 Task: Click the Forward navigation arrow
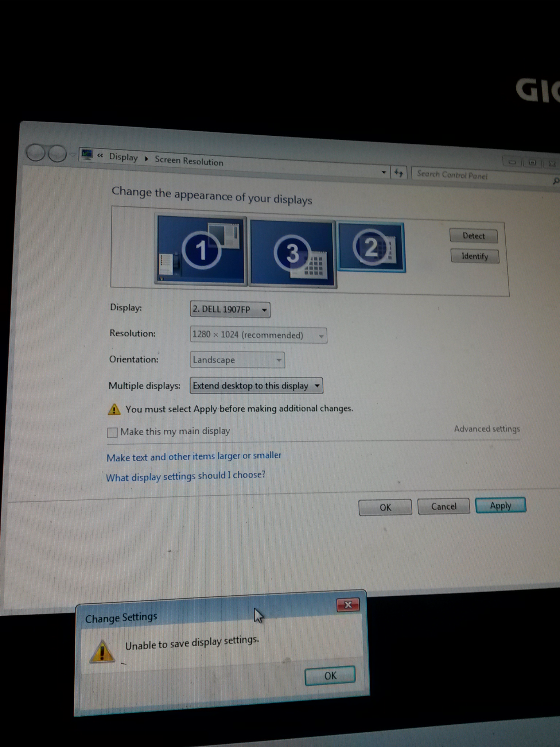pyautogui.click(x=57, y=154)
